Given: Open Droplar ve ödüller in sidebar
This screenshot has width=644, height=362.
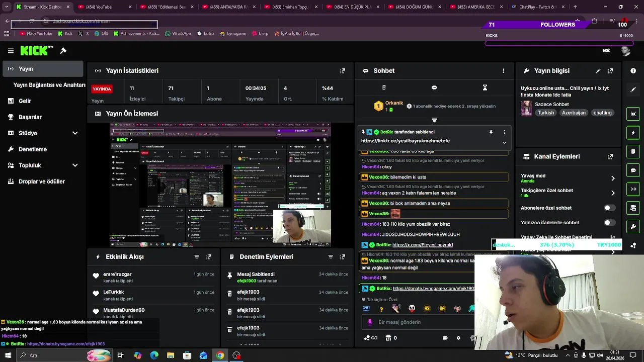Looking at the screenshot, I should click(x=43, y=182).
